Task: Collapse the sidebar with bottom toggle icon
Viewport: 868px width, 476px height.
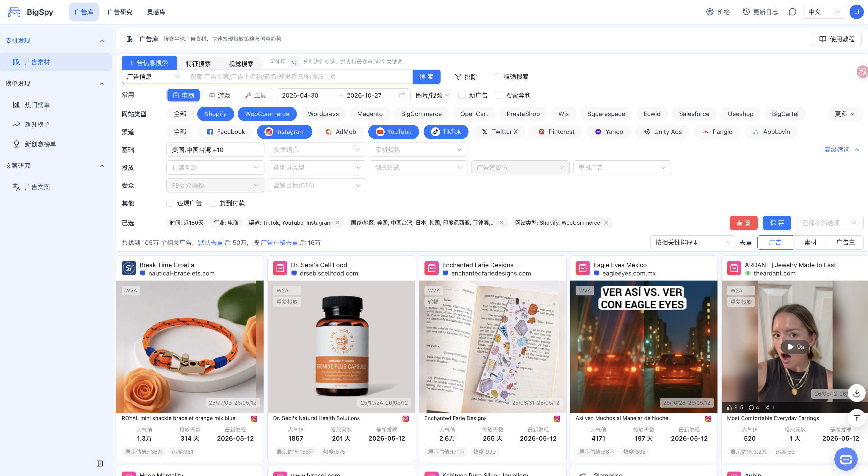Action: [x=100, y=464]
